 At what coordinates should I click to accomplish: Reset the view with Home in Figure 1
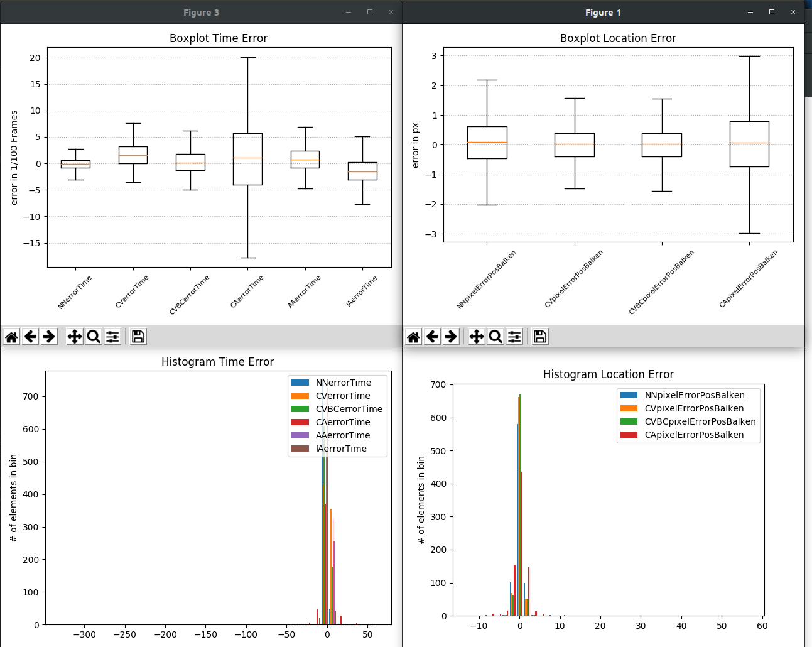pos(413,337)
